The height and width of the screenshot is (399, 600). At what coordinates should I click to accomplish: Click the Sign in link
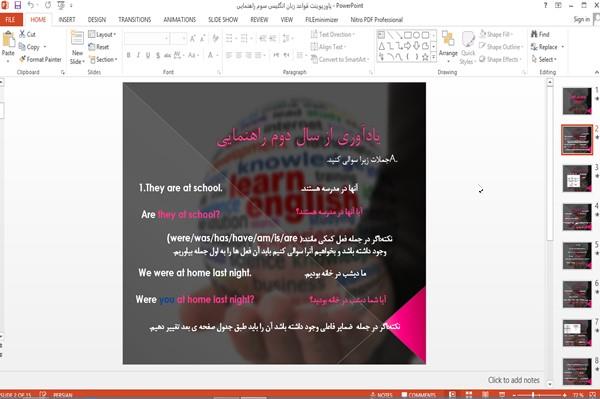click(582, 19)
